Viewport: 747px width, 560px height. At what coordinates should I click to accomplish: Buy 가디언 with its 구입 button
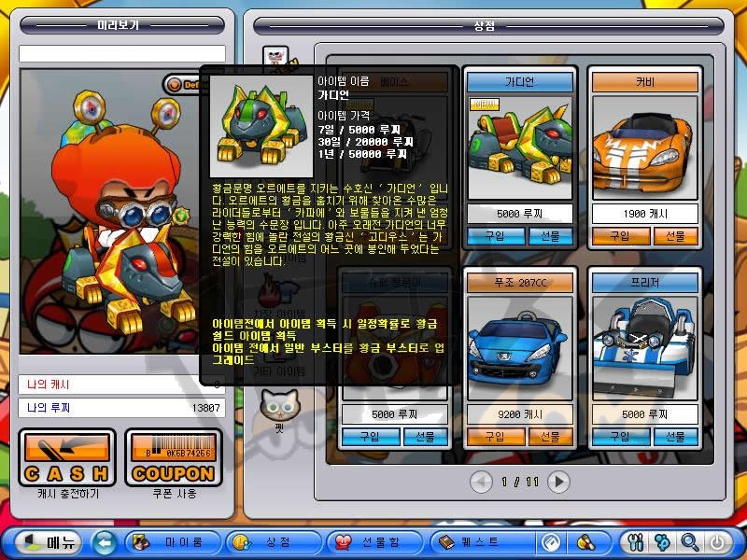click(x=496, y=236)
